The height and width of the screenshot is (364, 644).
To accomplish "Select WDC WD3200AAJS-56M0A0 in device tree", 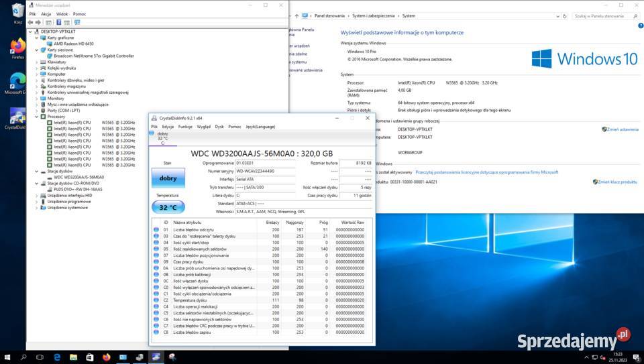I will point(79,177).
